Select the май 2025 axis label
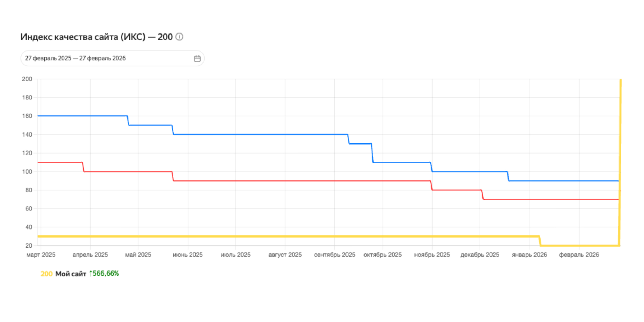Screen dimensions: 644x322 click(x=138, y=255)
